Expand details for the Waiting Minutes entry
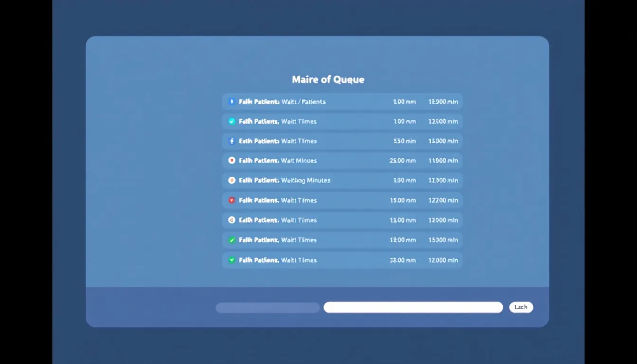The image size is (637, 364). [x=342, y=180]
